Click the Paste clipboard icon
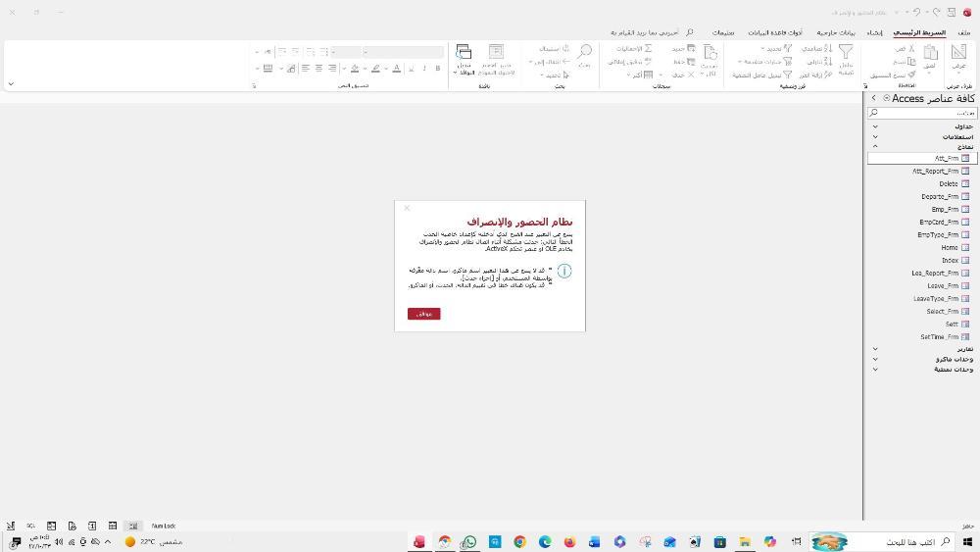This screenshot has height=552, width=980. pyautogui.click(x=930, y=55)
